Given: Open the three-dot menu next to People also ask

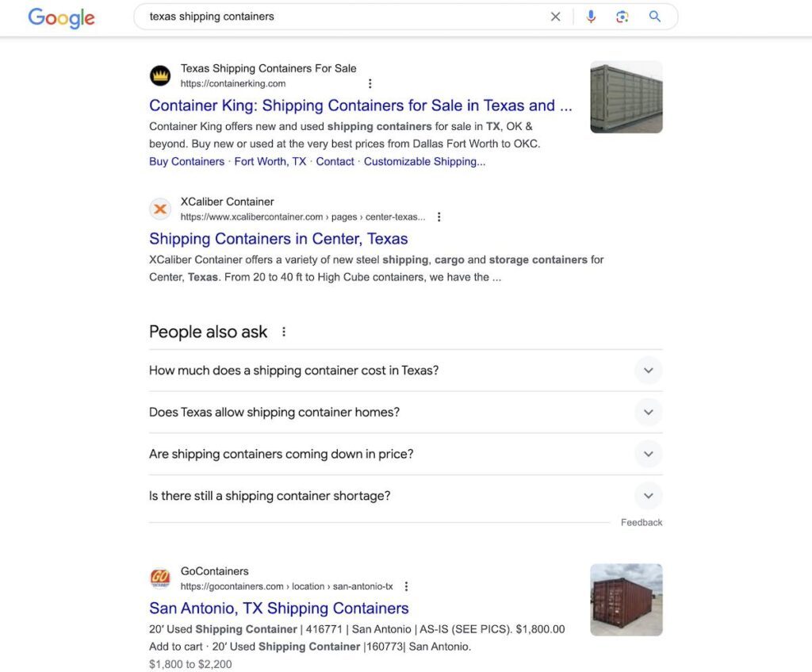Looking at the screenshot, I should 284,332.
